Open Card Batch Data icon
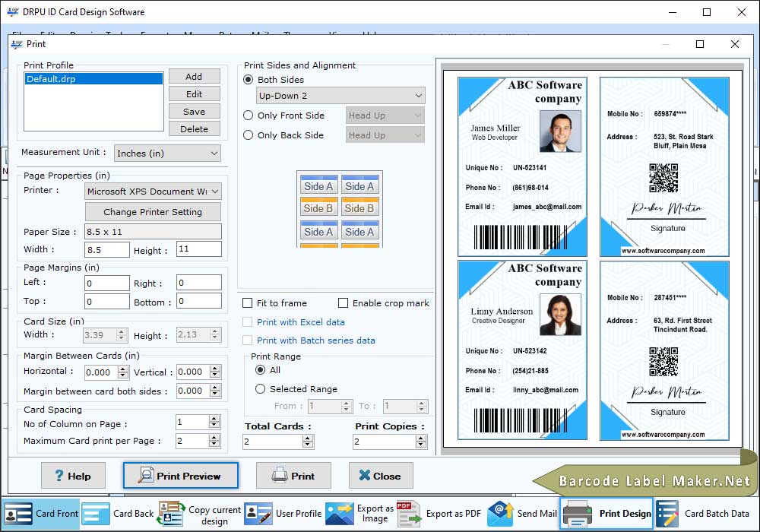The width and height of the screenshot is (760, 532). [x=667, y=514]
